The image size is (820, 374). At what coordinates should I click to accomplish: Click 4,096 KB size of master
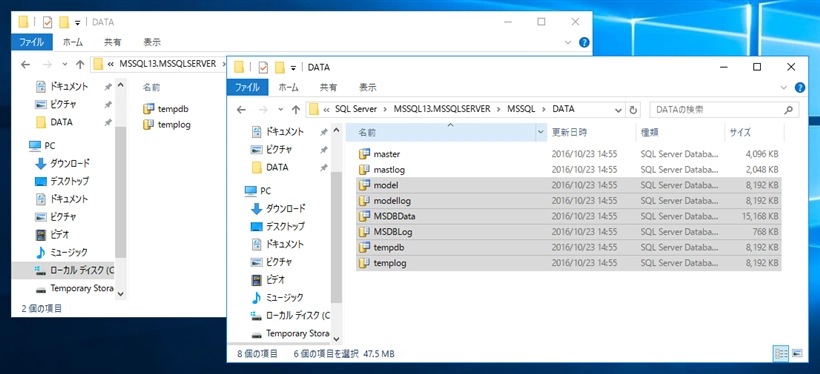761,154
